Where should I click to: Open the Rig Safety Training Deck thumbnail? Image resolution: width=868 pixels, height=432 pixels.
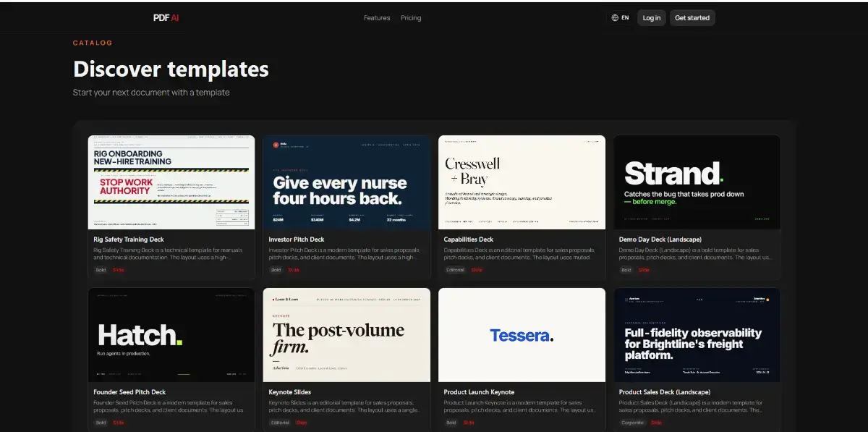(x=171, y=182)
